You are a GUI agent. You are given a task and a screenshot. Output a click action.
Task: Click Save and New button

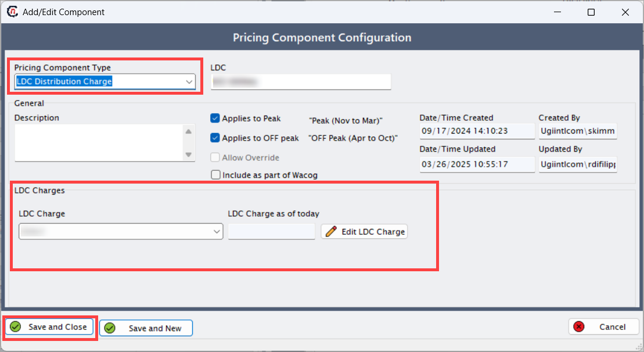point(146,328)
